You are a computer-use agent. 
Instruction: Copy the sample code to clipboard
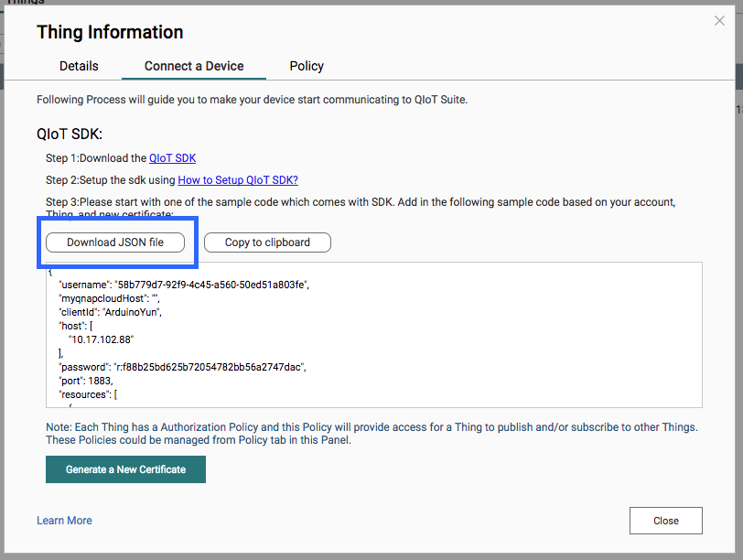tap(267, 242)
